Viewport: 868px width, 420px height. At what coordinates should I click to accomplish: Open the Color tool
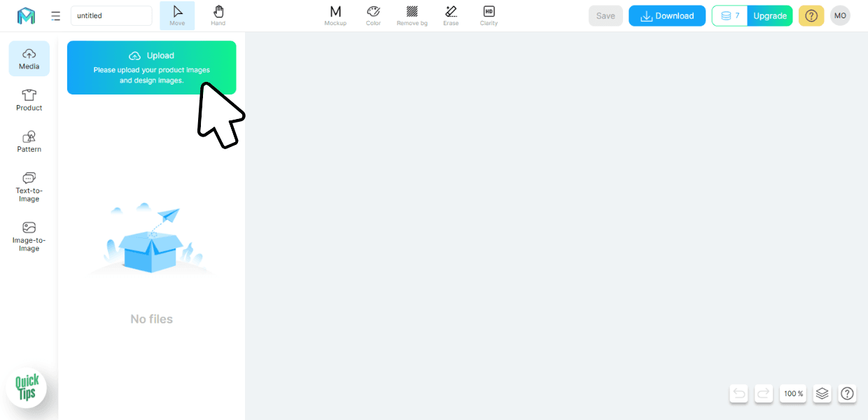[x=373, y=15]
